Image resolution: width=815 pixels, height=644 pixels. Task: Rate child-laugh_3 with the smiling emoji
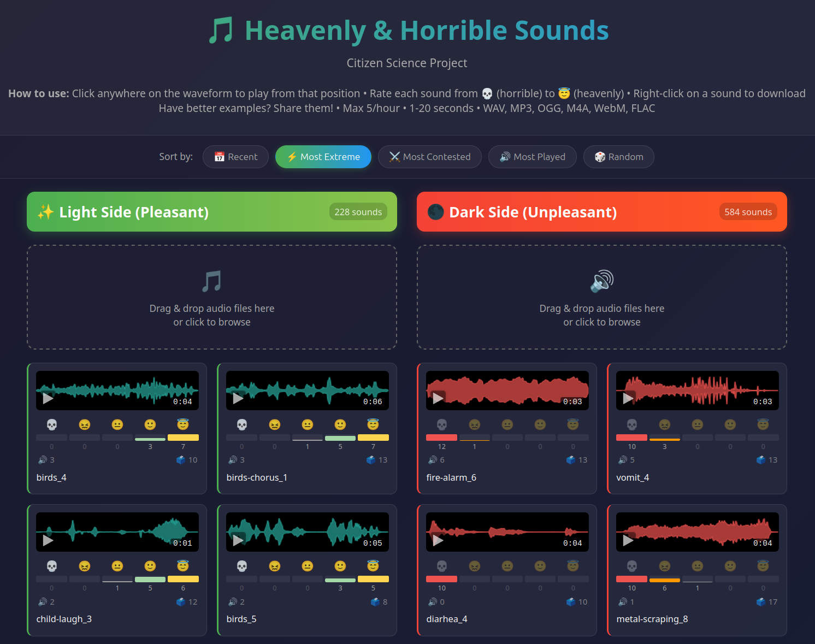(x=150, y=566)
